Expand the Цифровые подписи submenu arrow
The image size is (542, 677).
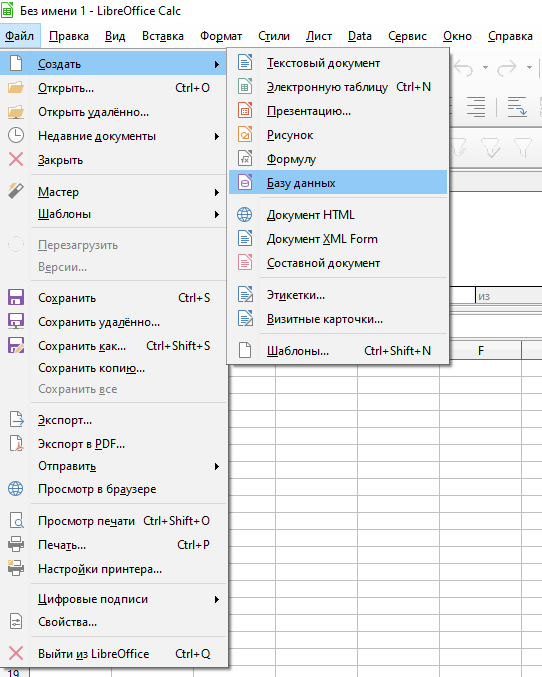[217, 600]
